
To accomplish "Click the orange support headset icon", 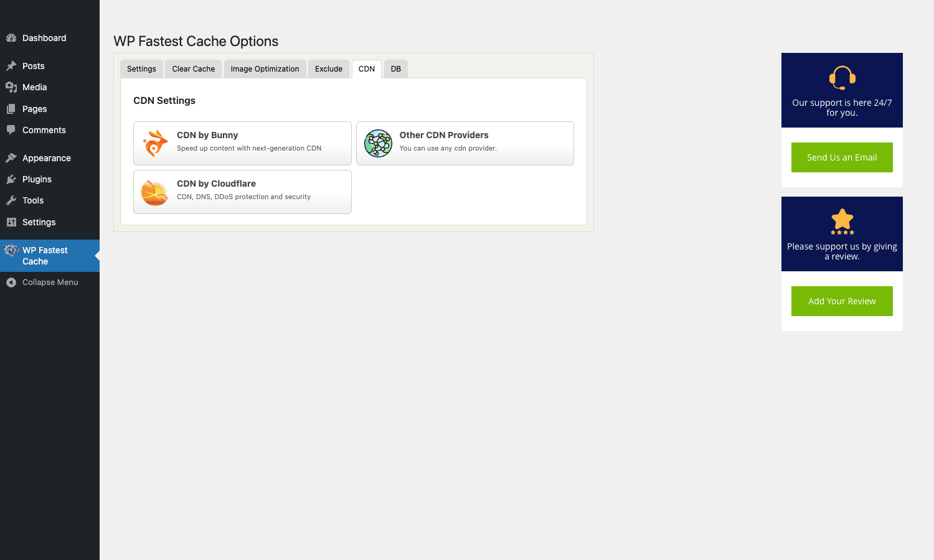I will 842,78.
